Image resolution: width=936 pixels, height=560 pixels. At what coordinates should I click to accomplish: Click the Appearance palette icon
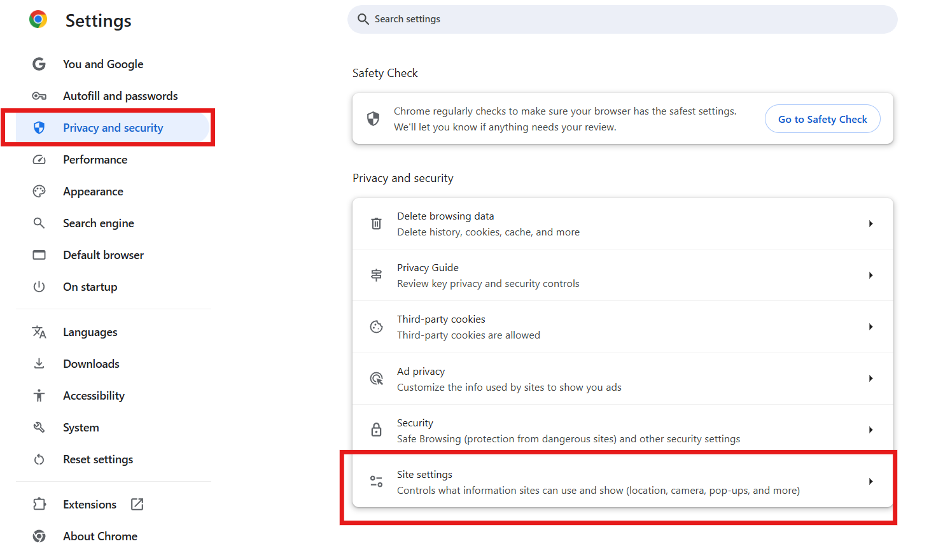point(39,192)
